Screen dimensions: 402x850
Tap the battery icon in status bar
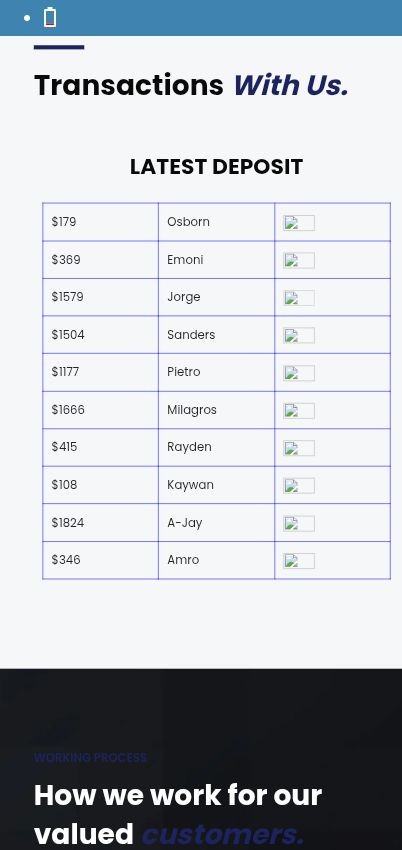[x=50, y=17]
